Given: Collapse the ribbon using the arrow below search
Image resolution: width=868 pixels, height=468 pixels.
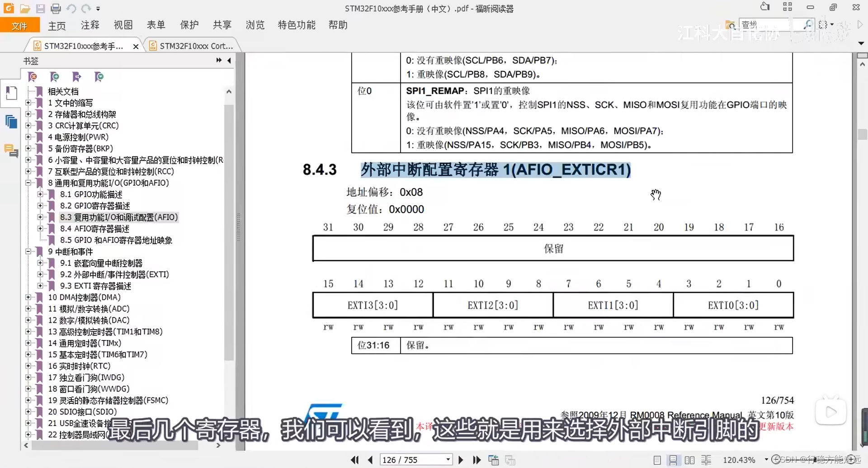Looking at the screenshot, I should coord(861,43).
